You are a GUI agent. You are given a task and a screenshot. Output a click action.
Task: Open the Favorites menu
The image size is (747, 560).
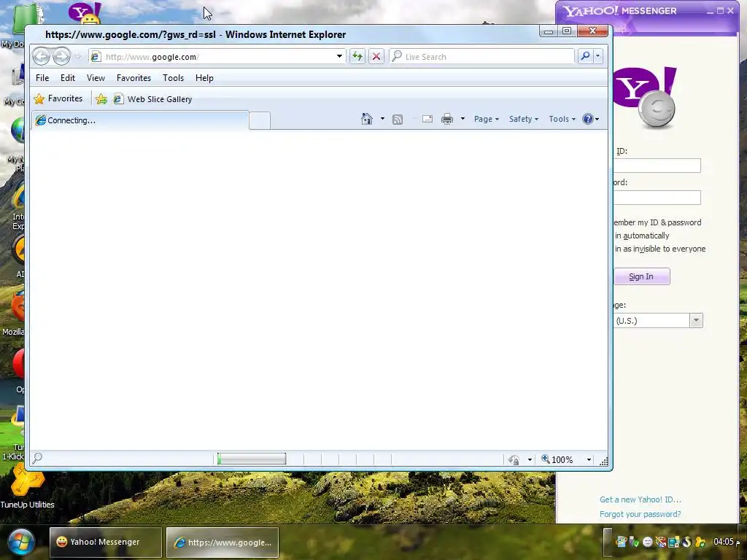point(134,77)
